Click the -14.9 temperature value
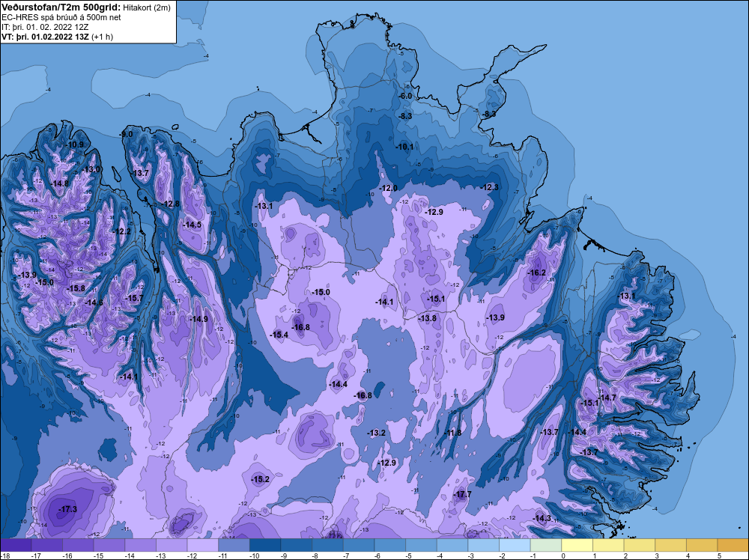 point(199,320)
